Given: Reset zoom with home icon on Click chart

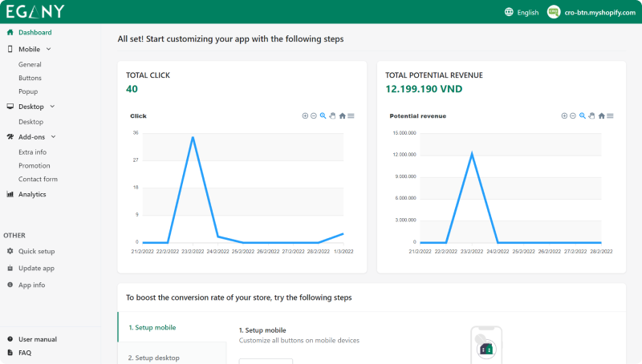Looking at the screenshot, I should coord(342,116).
